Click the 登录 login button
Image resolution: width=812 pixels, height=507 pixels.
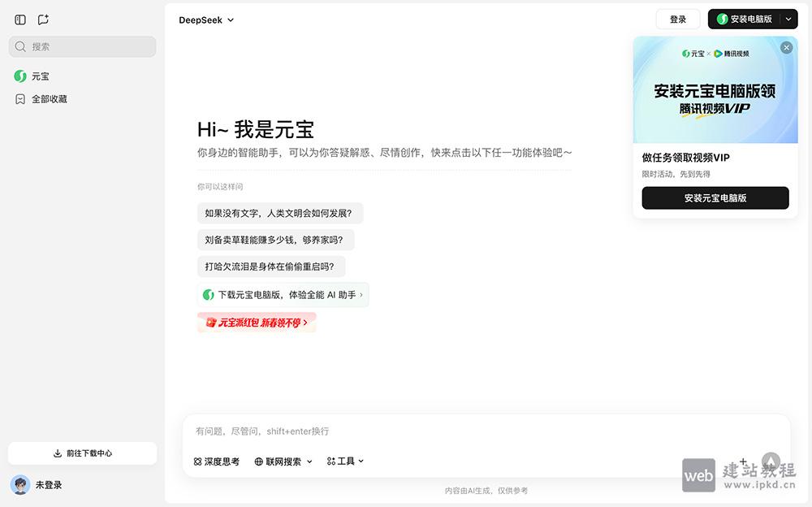[x=677, y=19]
